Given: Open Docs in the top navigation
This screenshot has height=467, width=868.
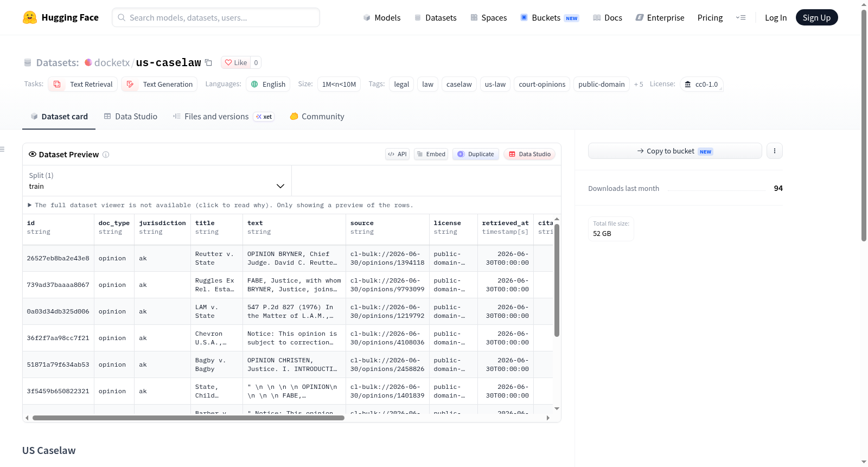Looking at the screenshot, I should tap(608, 18).
